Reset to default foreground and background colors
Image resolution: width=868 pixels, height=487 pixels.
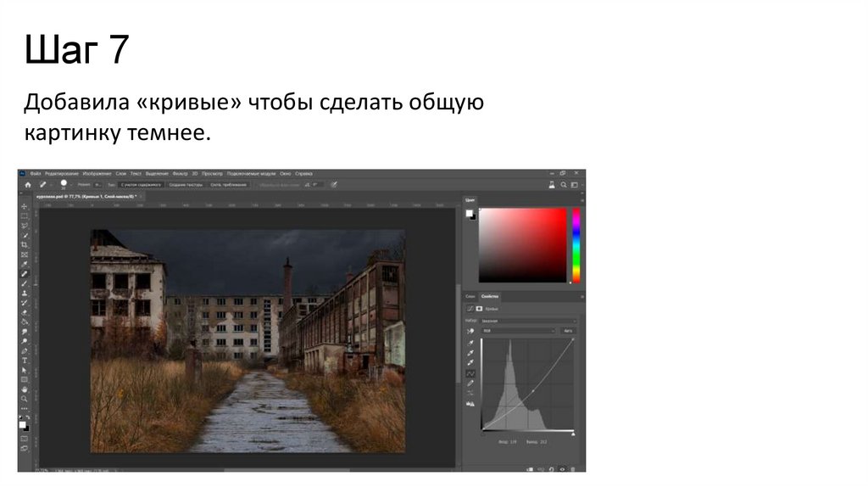click(20, 417)
